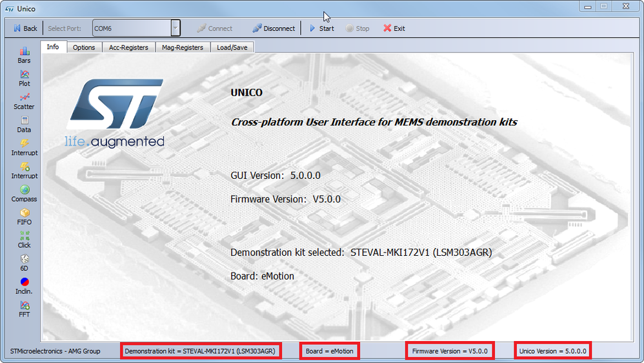Open the Data view in sidebar
644x363 pixels.
point(24,125)
